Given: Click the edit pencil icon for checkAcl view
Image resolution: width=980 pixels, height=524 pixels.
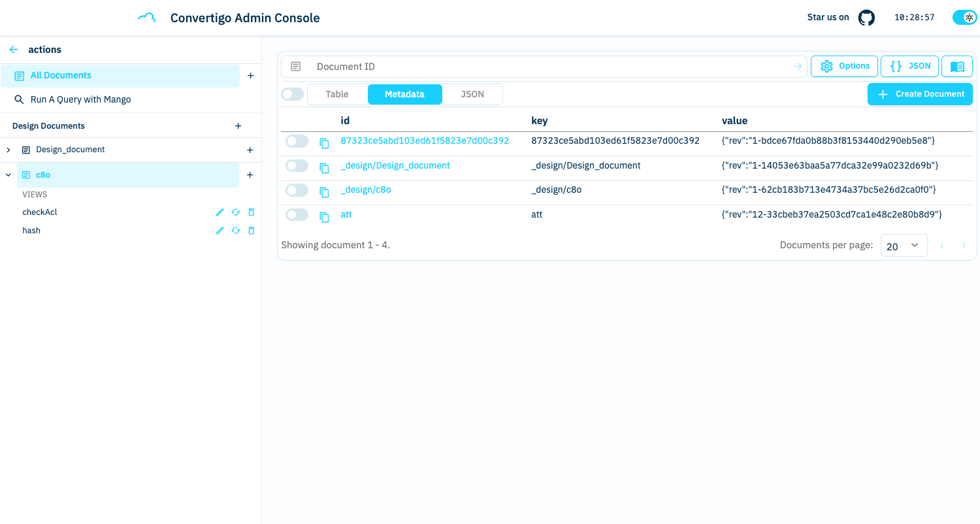Looking at the screenshot, I should point(220,212).
